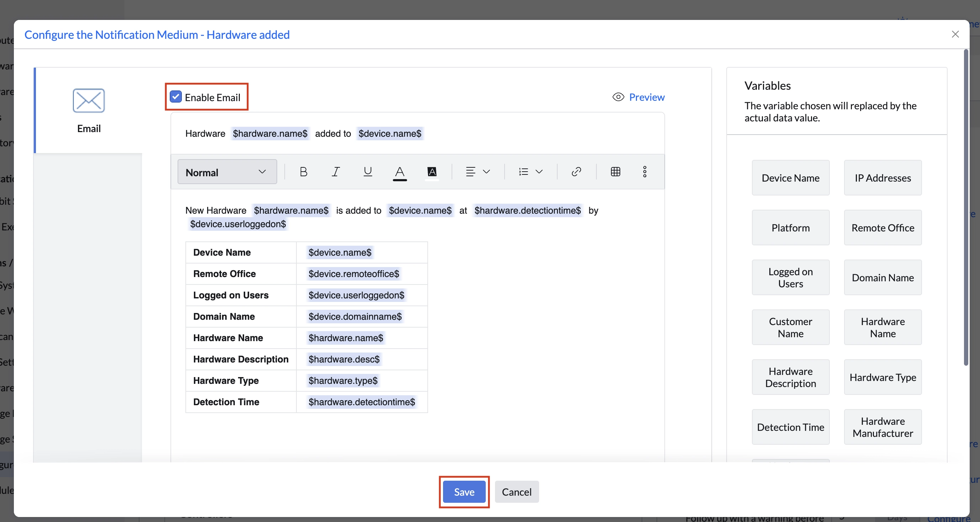980x522 pixels.
Task: Click $hardware.name$ token in the subject line
Action: (x=270, y=134)
